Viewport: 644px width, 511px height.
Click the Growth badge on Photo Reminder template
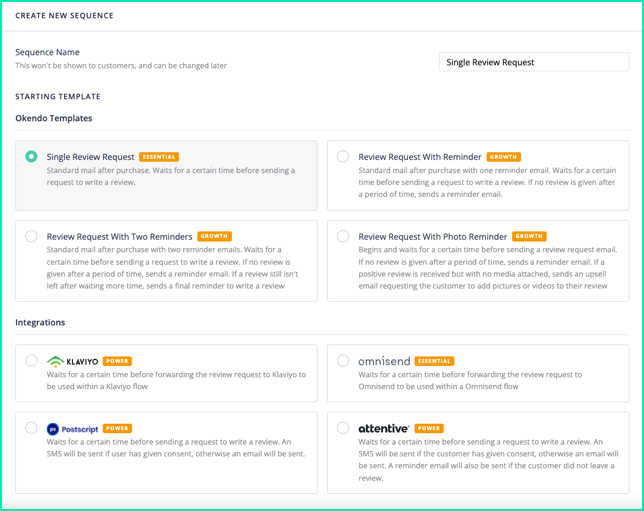(x=529, y=236)
